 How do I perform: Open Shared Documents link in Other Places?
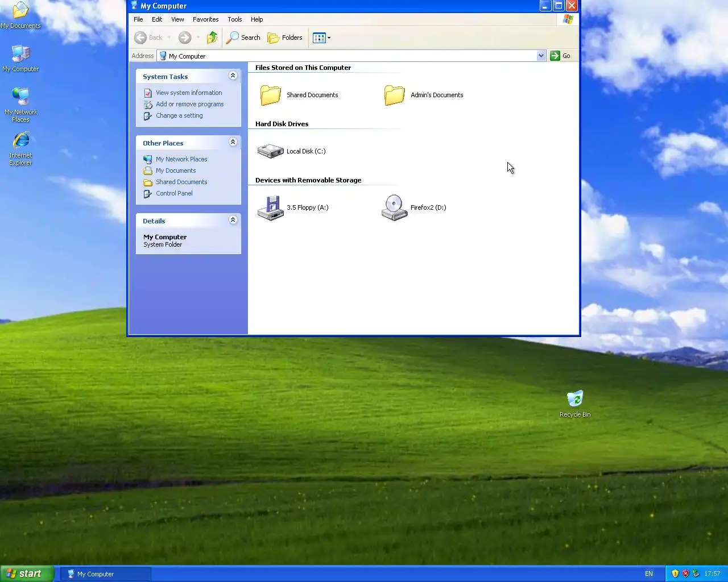pos(181,182)
